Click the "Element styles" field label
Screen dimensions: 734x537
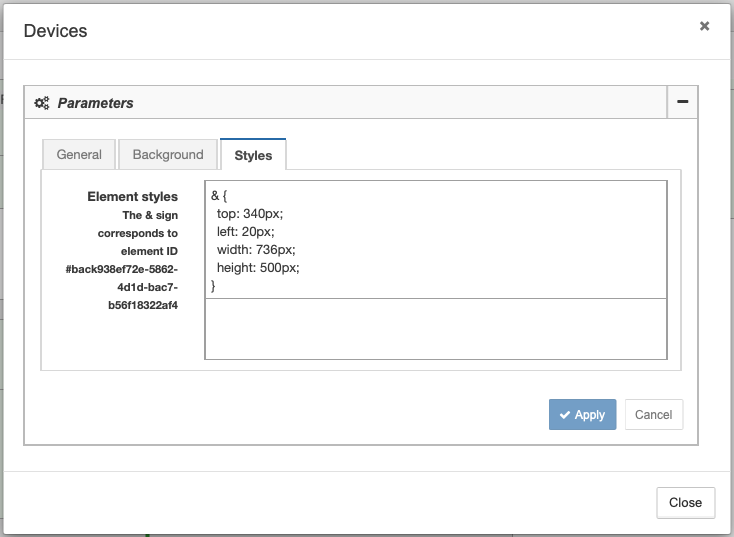[x=132, y=196]
